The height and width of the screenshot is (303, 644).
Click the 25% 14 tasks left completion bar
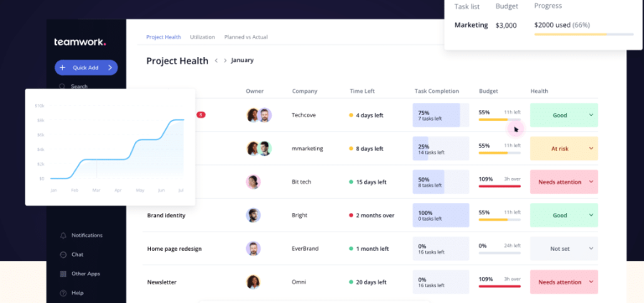coord(441,149)
